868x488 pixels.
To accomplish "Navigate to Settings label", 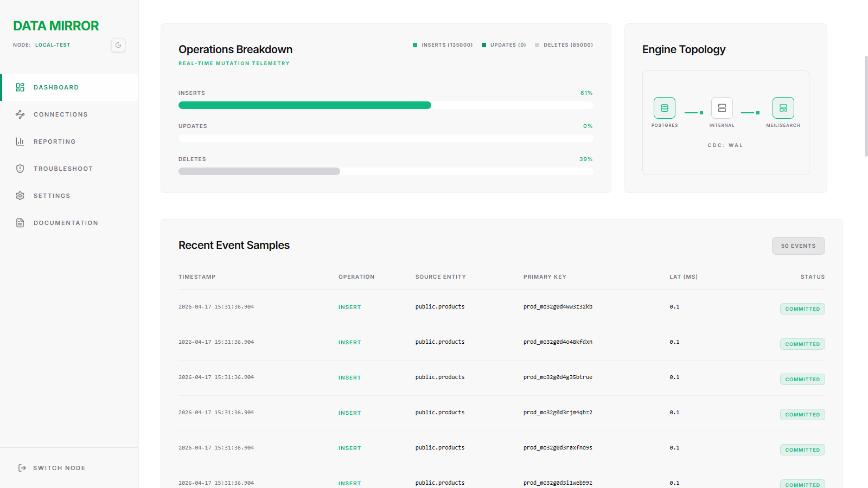I will click(52, 196).
